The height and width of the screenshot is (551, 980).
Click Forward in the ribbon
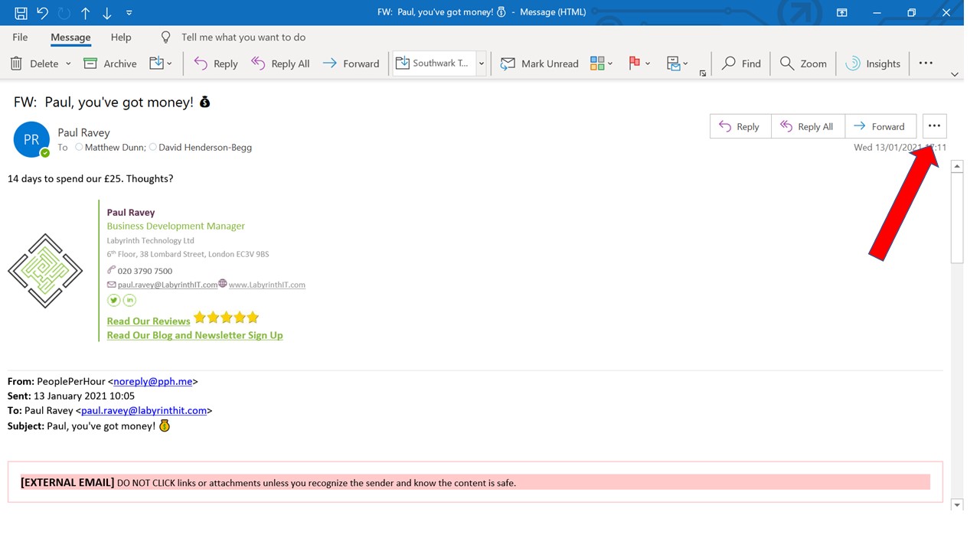(351, 64)
